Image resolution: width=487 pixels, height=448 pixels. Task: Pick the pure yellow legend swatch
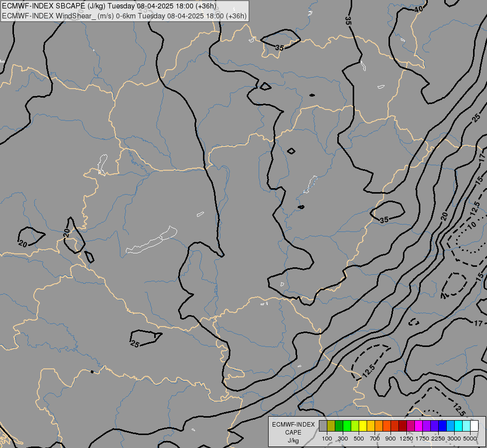point(363,426)
